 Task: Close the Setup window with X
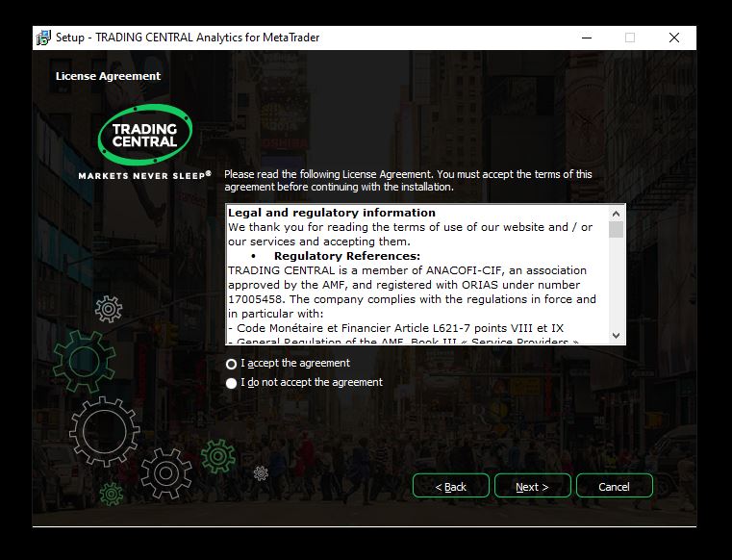(674, 38)
